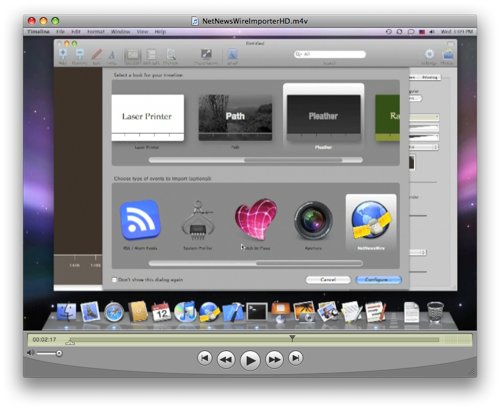500x409 pixels.
Task: Play the NetNewsWireImporterHD video
Action: click(x=250, y=360)
